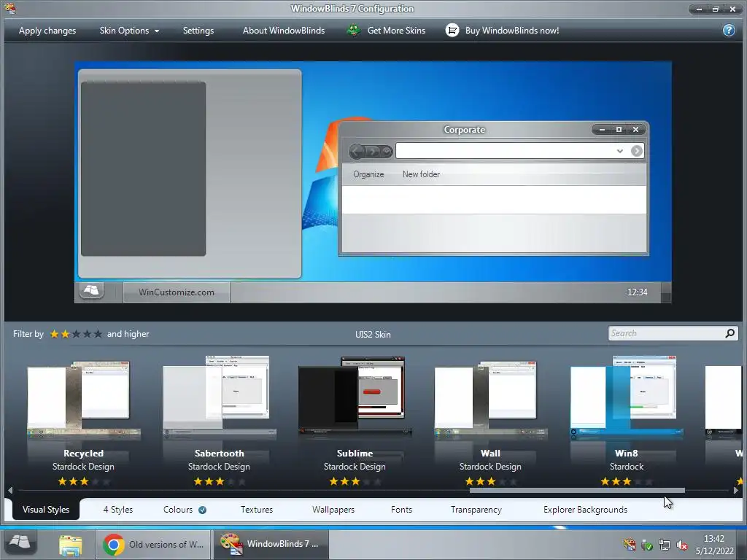Click Get More Skins
Screen dimensions: 747x560
[396, 31]
